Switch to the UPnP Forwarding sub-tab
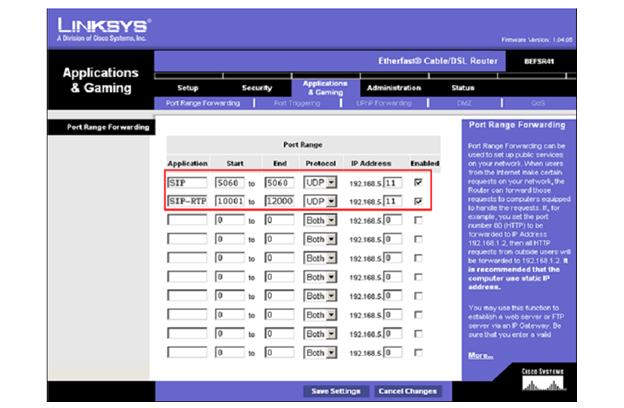The image size is (624, 408). 384,103
